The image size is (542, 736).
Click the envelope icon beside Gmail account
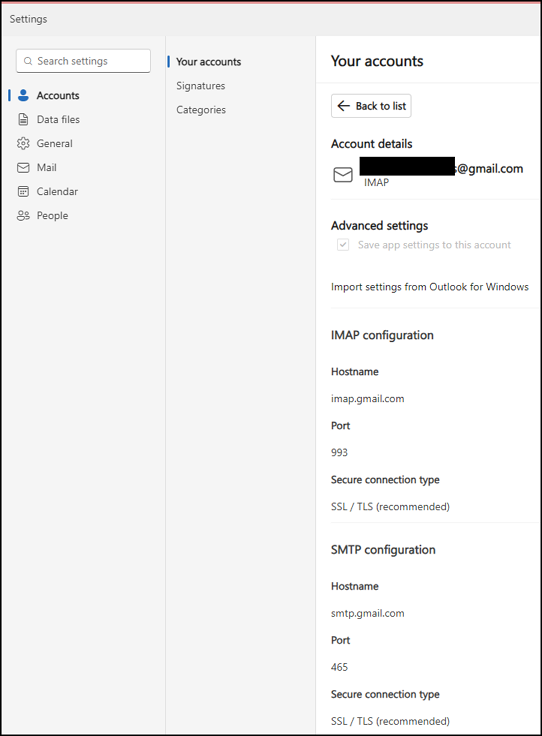click(343, 175)
